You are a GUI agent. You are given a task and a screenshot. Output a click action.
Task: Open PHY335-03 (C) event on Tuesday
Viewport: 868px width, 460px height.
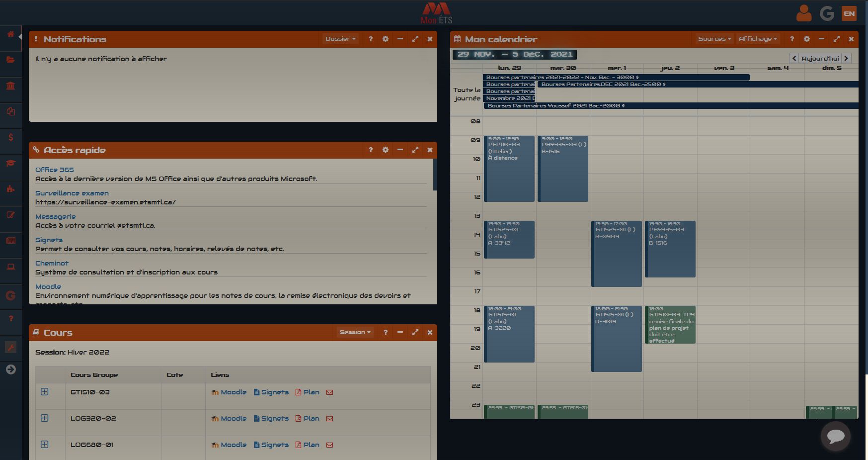563,169
